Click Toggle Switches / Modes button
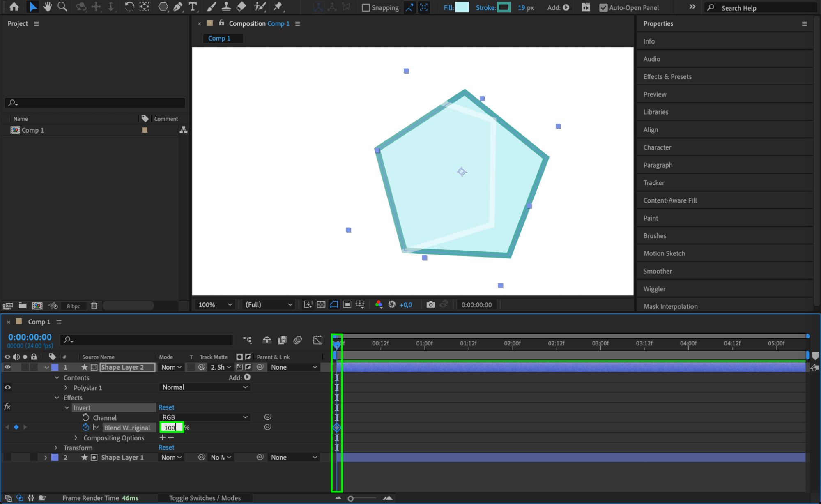Viewport: 821px width, 504px height. [205, 498]
